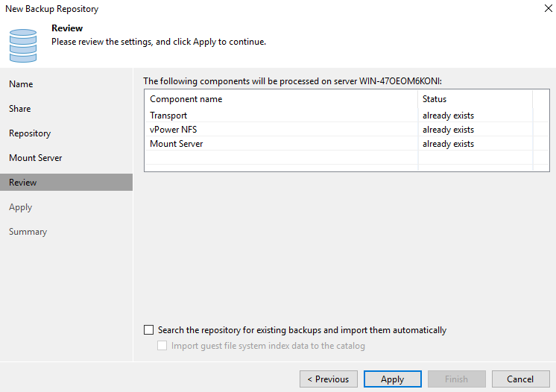Click the Apply button
The height and width of the screenshot is (392, 556).
coord(393,379)
